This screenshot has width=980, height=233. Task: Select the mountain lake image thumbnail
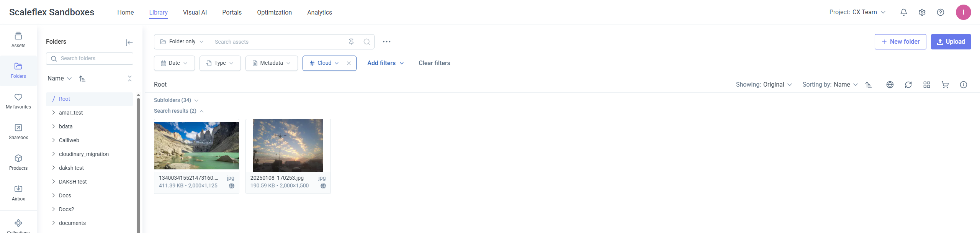click(196, 146)
